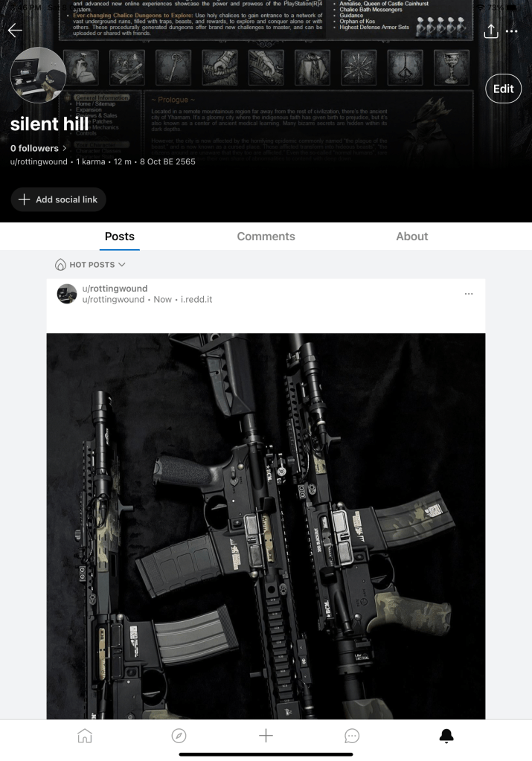This screenshot has height=761, width=532.
Task: Click the Add social link button
Action: [x=58, y=199]
